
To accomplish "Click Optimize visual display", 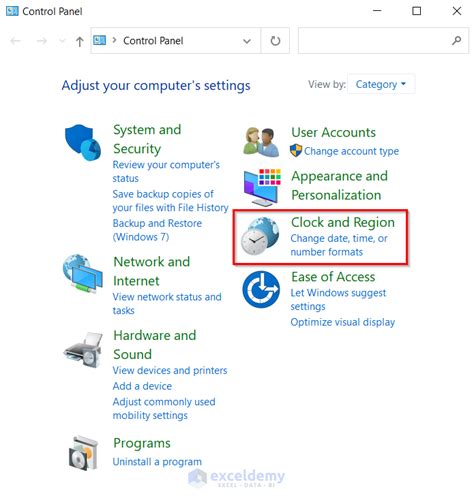I will [343, 322].
